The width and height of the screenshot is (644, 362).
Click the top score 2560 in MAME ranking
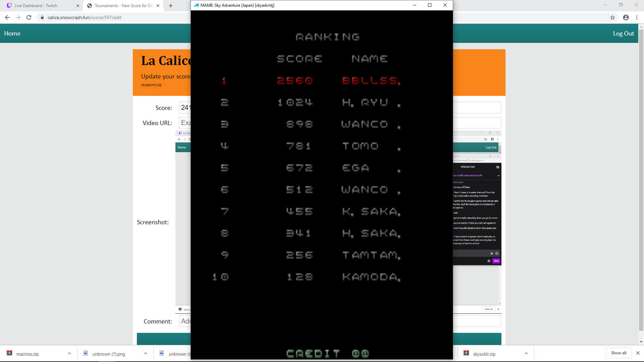[x=295, y=80]
